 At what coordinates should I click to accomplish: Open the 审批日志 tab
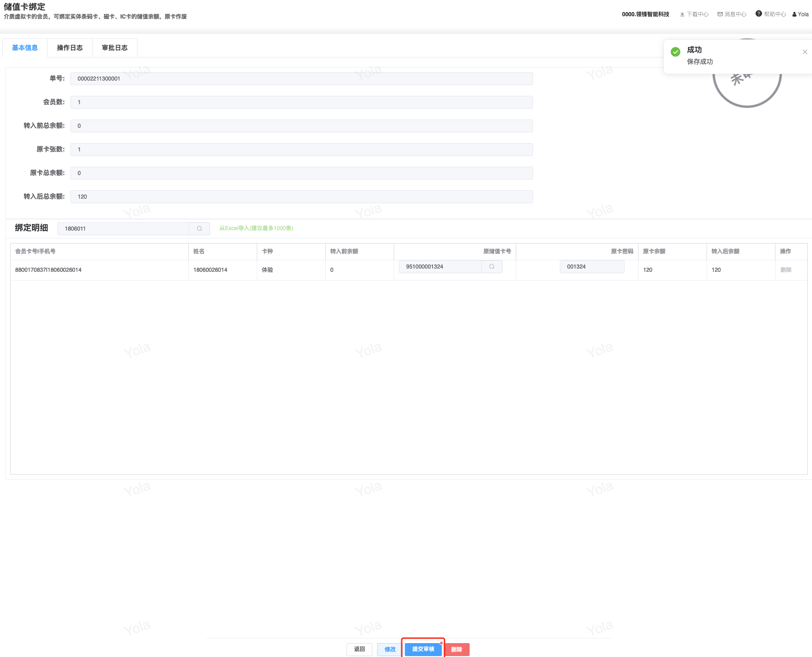coord(115,48)
